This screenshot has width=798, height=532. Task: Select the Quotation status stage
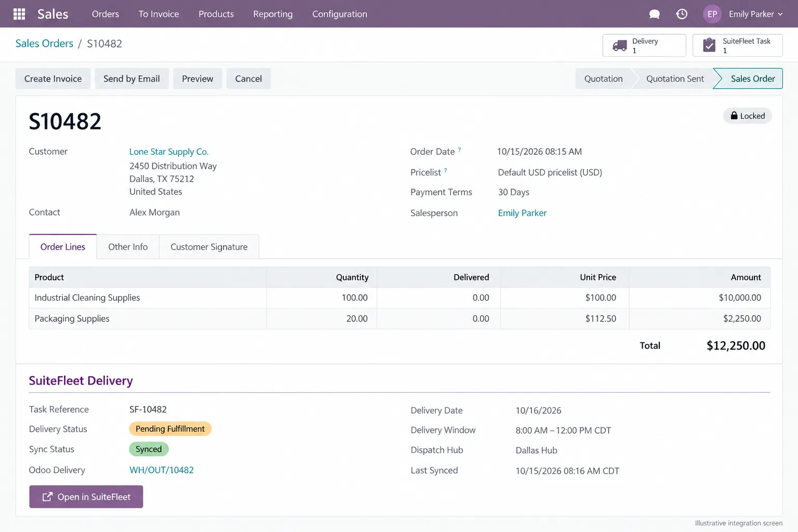tap(603, 78)
